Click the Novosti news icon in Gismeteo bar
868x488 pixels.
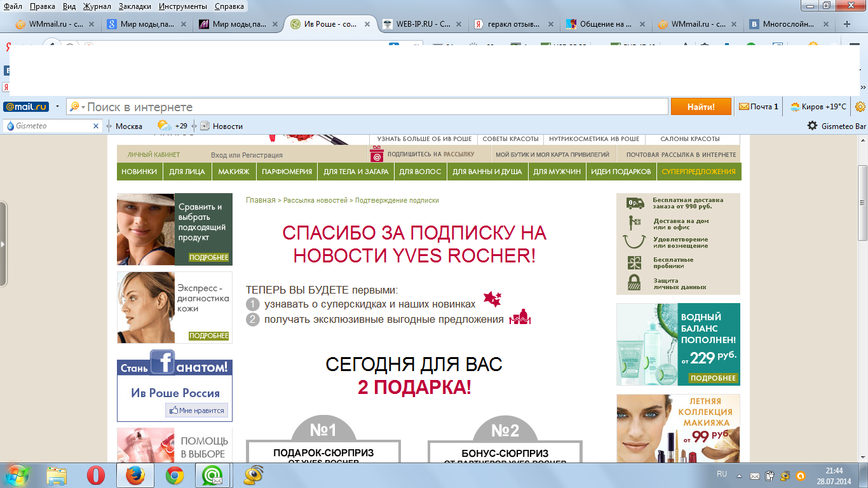click(205, 126)
